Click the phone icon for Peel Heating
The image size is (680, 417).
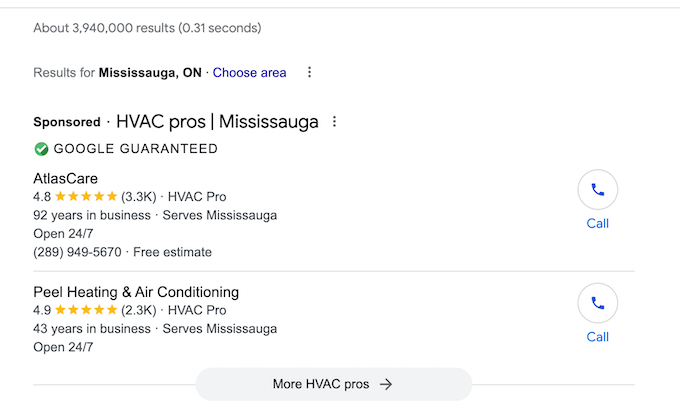(598, 303)
